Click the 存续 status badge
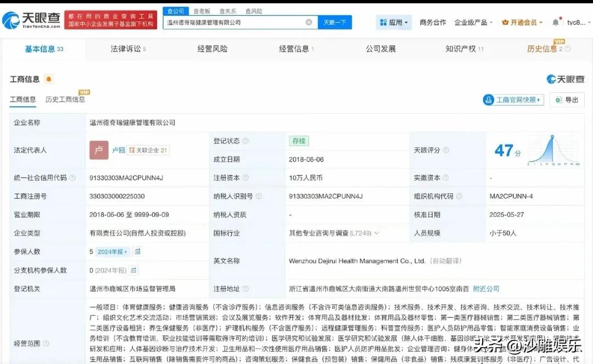Viewport: 593px width, 364px height. pos(299,141)
